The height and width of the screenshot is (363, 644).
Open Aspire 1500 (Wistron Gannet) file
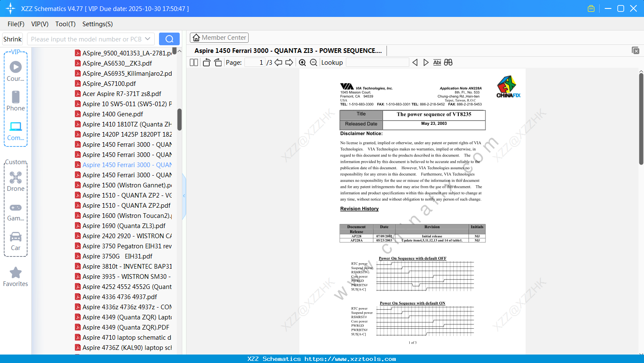point(127,185)
